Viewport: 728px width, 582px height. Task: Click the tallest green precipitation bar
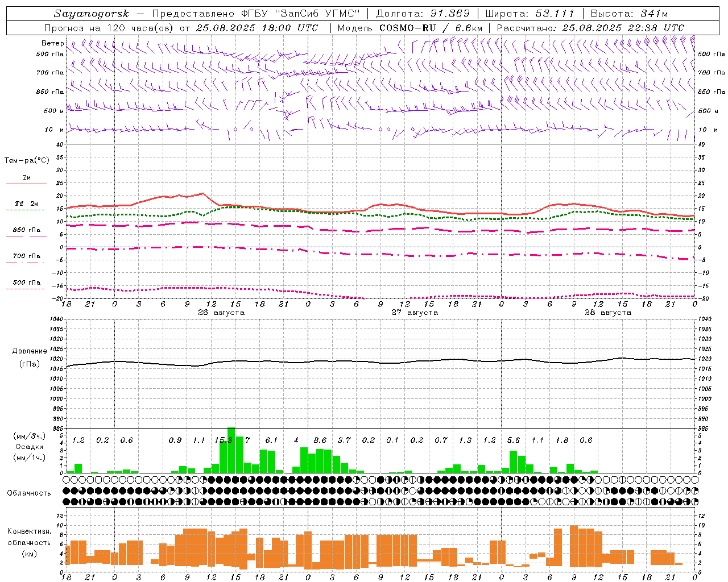(231, 450)
